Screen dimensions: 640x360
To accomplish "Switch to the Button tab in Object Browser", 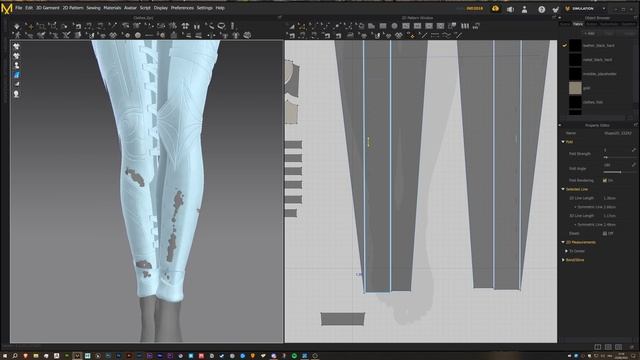I will (592, 24).
